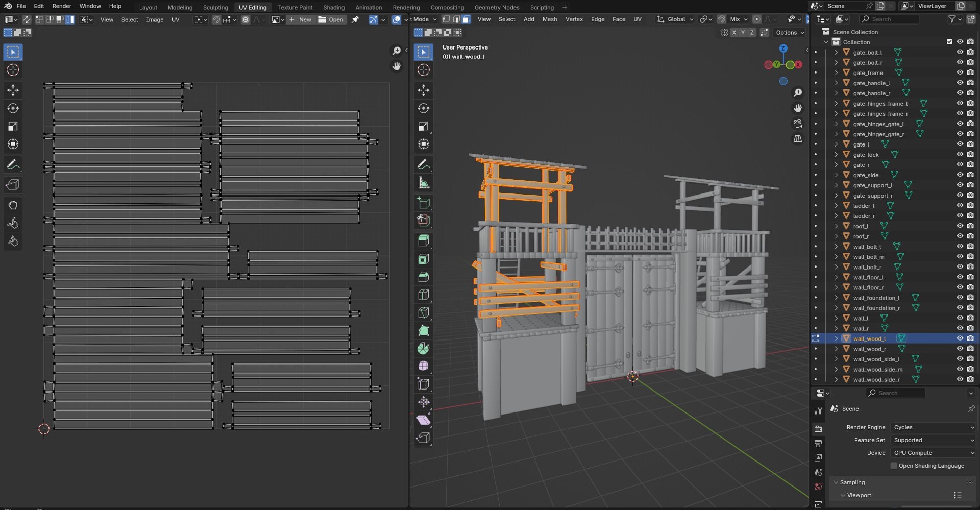Hide wall_wood_r in viewport
The width and height of the screenshot is (980, 510).
pyautogui.click(x=960, y=349)
